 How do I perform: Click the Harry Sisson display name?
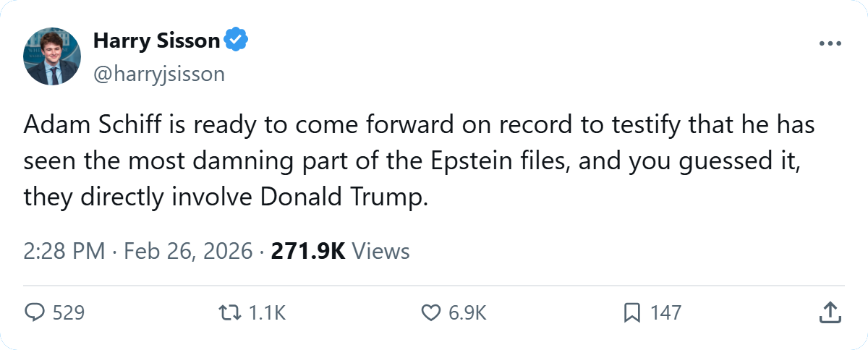[156, 41]
